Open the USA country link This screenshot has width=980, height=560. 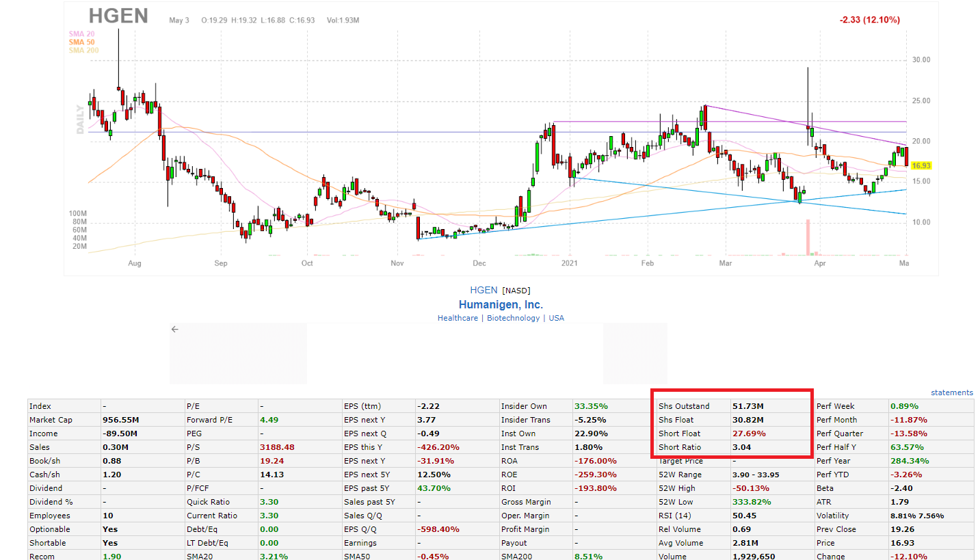coord(556,318)
